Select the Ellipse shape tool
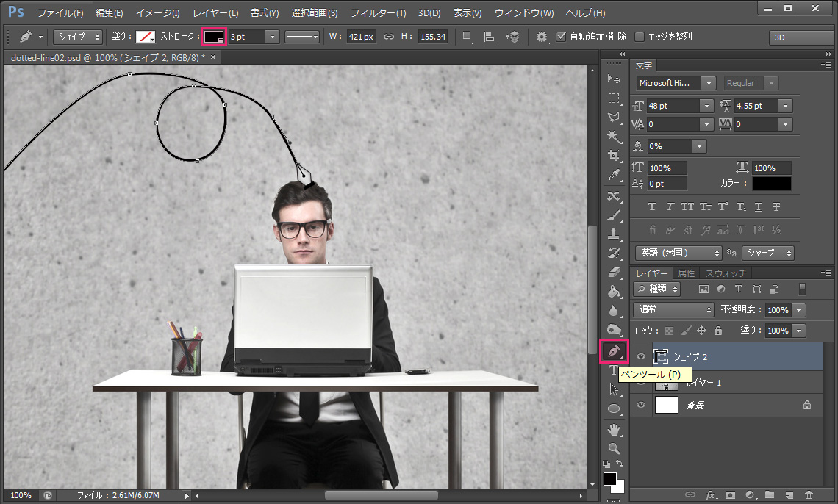 click(614, 408)
